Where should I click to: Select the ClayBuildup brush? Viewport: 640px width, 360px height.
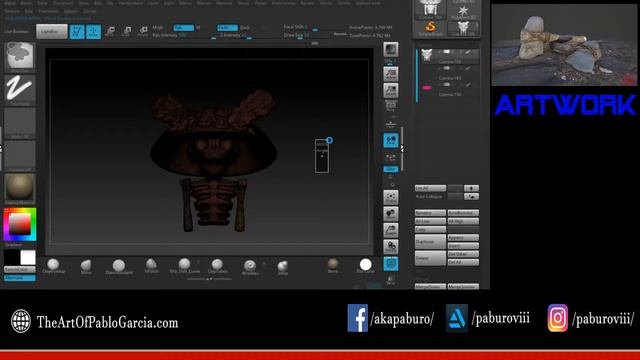tap(53, 266)
